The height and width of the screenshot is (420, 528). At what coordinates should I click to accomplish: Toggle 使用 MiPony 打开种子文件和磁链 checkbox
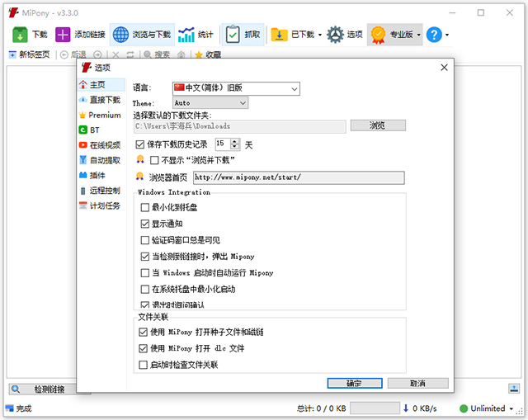click(143, 332)
